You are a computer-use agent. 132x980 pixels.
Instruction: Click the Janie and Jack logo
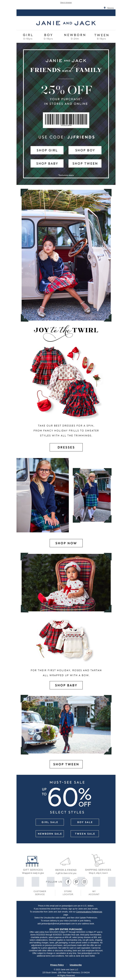pyautogui.click(x=66, y=23)
